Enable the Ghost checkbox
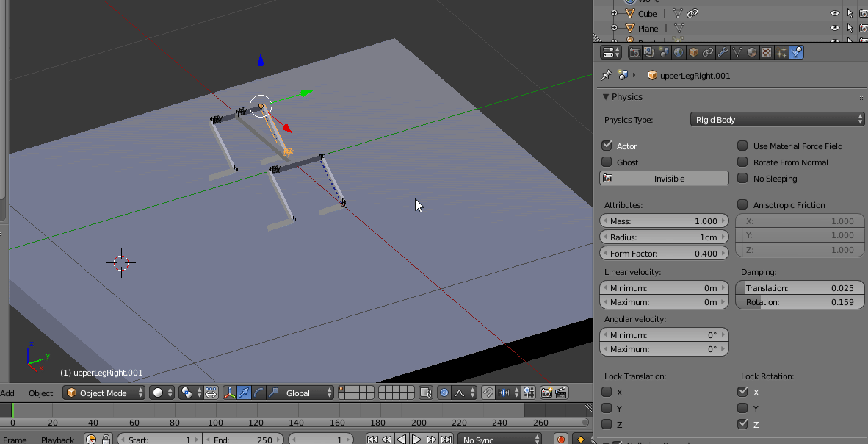Image resolution: width=868 pixels, height=444 pixels. pyautogui.click(x=607, y=162)
